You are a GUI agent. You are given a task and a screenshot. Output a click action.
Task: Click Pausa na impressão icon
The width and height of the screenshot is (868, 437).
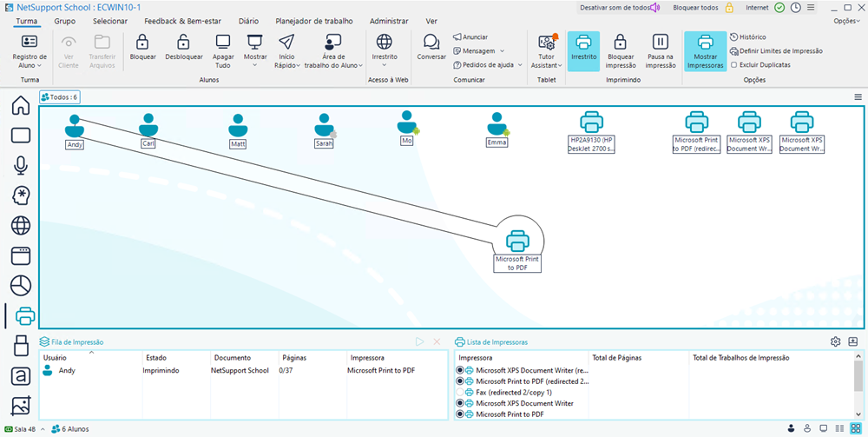(x=661, y=42)
